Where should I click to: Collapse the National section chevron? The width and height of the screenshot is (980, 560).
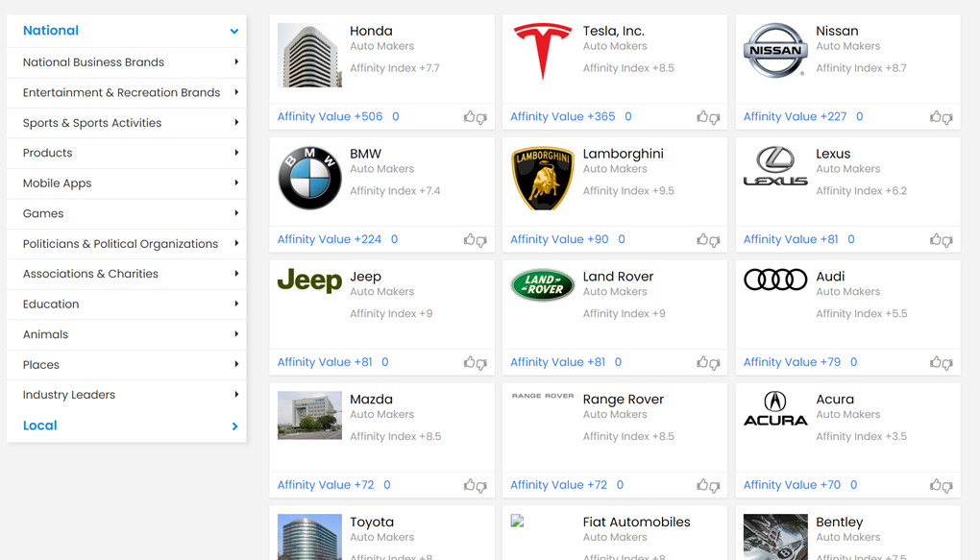point(233,32)
